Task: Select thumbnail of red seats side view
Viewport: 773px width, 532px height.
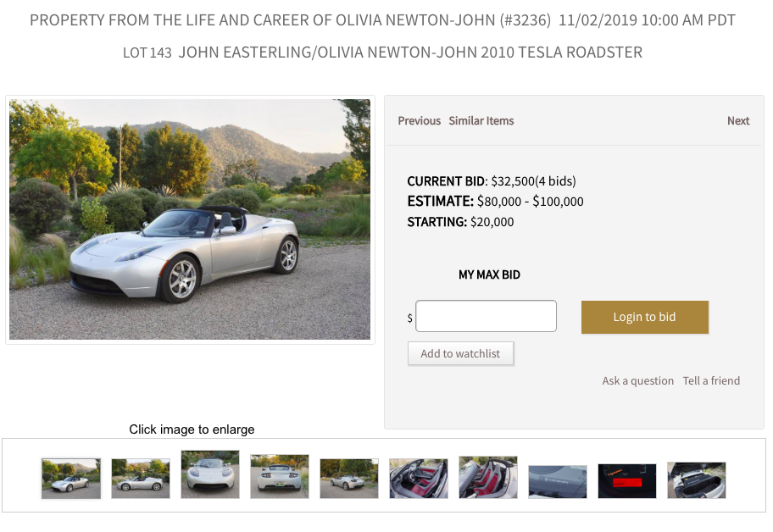Action: point(488,477)
